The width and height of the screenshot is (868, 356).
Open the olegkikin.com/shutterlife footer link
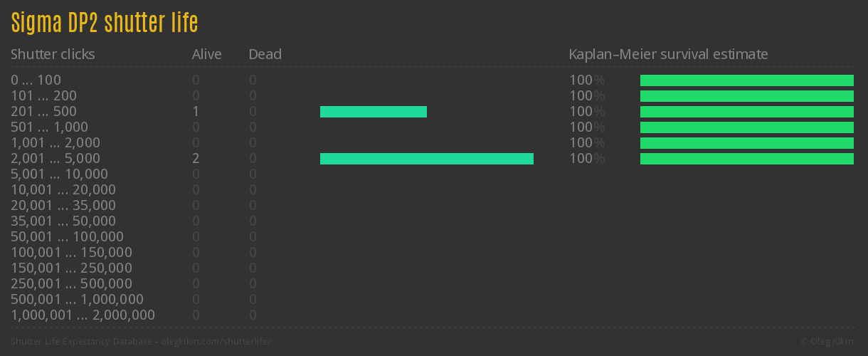click(216, 342)
